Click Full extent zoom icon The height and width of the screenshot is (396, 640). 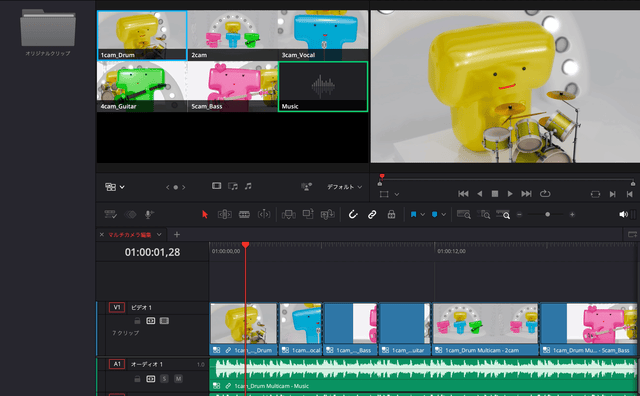(464, 214)
